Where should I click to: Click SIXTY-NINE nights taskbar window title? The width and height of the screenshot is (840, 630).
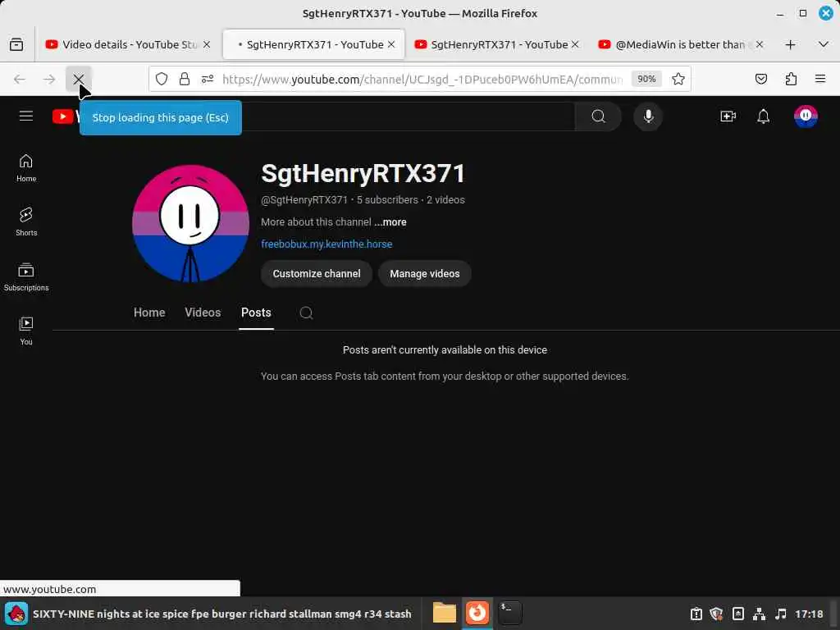point(221,614)
